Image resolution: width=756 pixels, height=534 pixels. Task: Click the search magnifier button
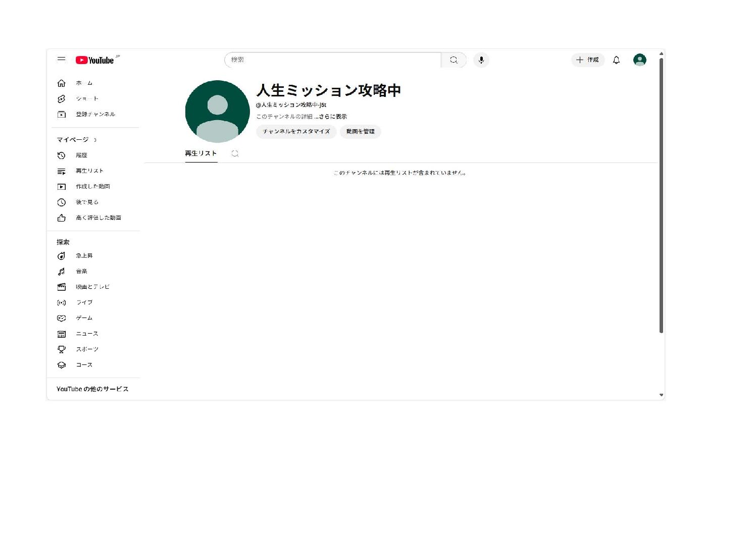coord(453,60)
